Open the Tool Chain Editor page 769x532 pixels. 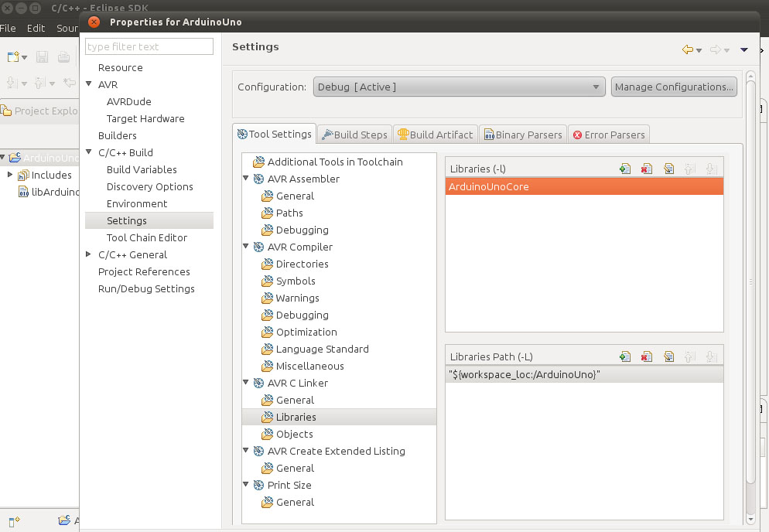147,237
